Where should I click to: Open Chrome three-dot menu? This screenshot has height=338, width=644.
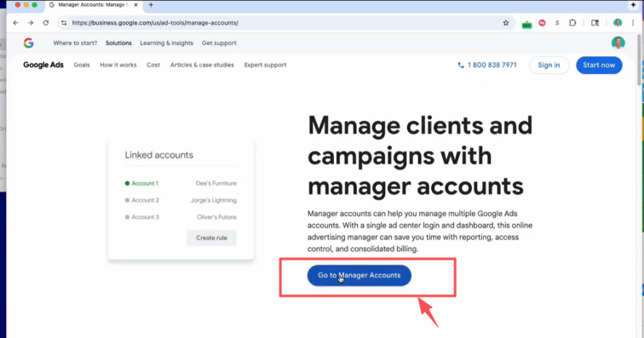[x=633, y=23]
